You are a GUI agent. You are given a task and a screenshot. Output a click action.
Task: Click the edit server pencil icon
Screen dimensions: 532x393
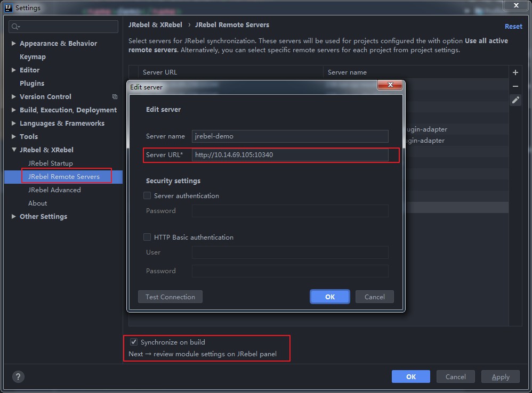pyautogui.click(x=515, y=100)
